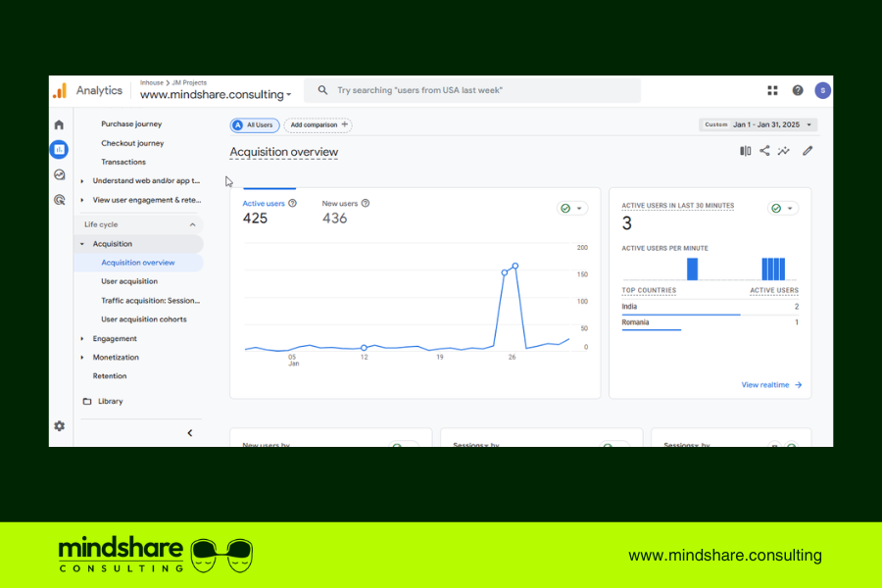Click help icon next to Active users
This screenshot has height=588, width=882.
292,203
